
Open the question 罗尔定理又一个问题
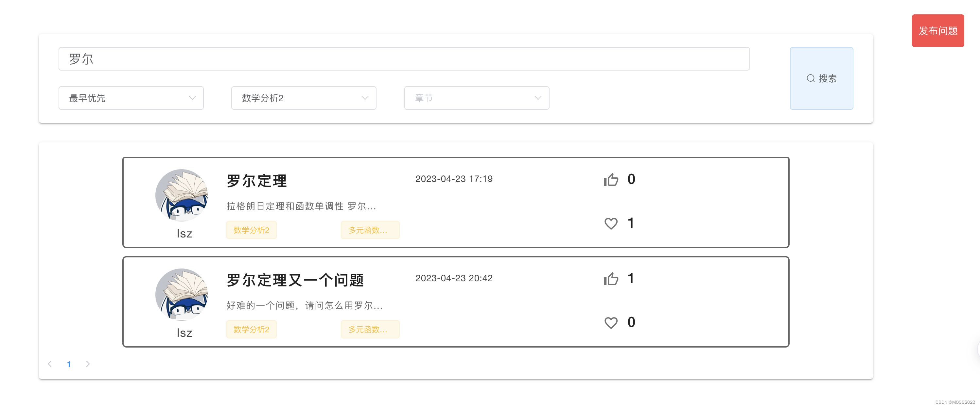point(295,280)
